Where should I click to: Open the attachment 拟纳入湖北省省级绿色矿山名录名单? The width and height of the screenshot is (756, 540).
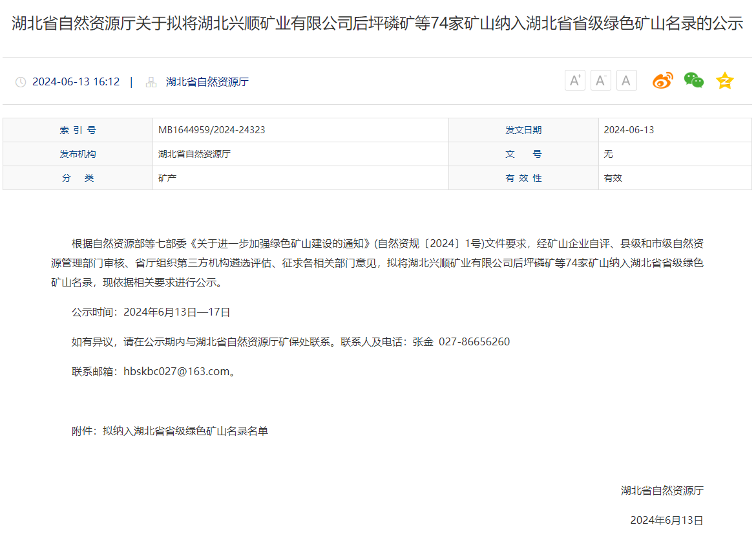point(185,431)
